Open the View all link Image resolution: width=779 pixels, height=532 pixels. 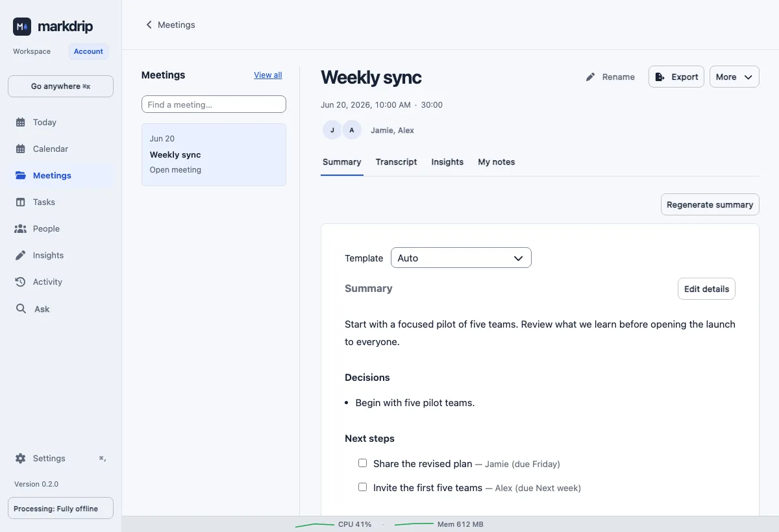tap(268, 75)
